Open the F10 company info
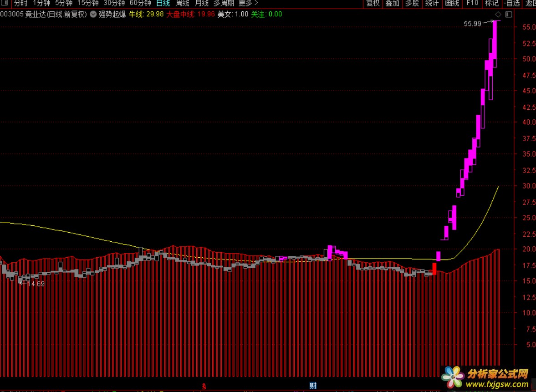Image resolution: width=536 pixels, height=392 pixels. [x=472, y=3]
